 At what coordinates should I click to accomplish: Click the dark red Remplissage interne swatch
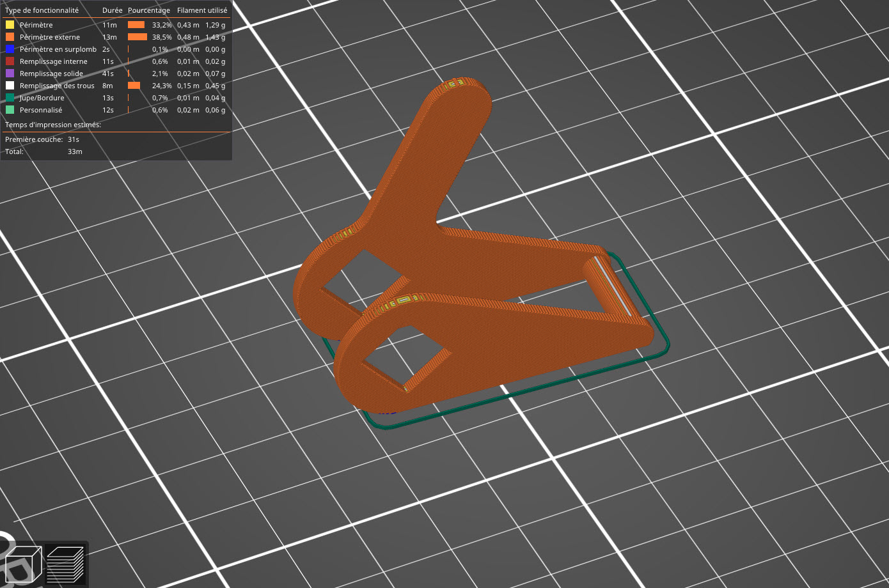coord(10,61)
